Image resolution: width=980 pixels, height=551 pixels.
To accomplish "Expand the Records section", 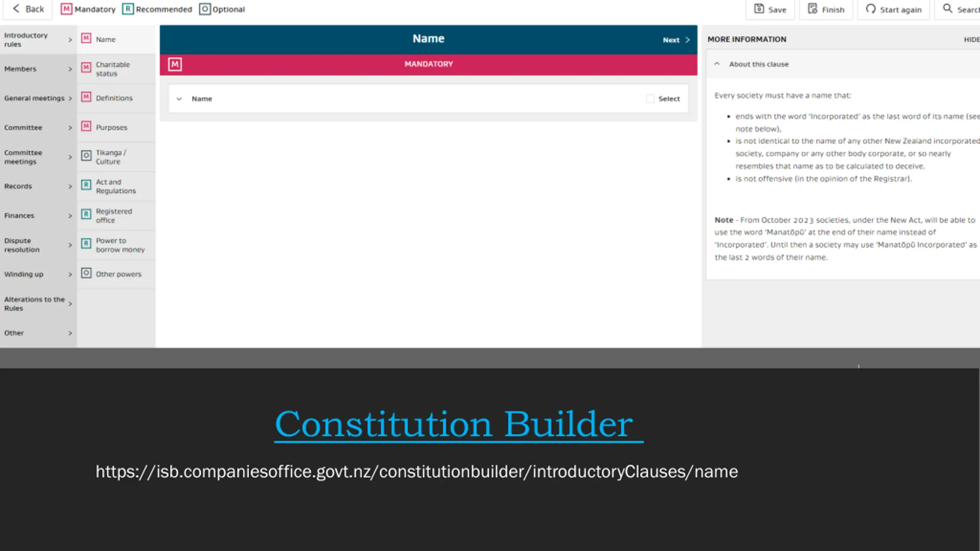I will point(38,186).
